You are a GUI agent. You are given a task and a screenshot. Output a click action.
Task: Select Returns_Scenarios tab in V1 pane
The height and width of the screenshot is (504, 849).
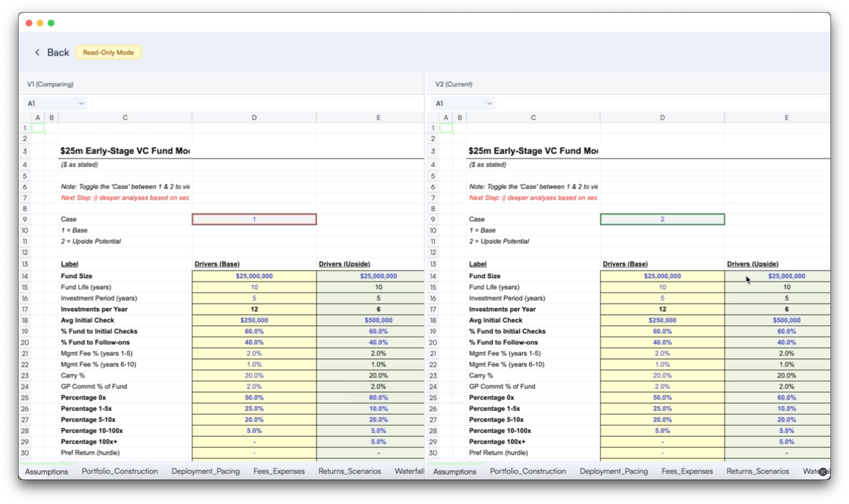click(x=350, y=471)
